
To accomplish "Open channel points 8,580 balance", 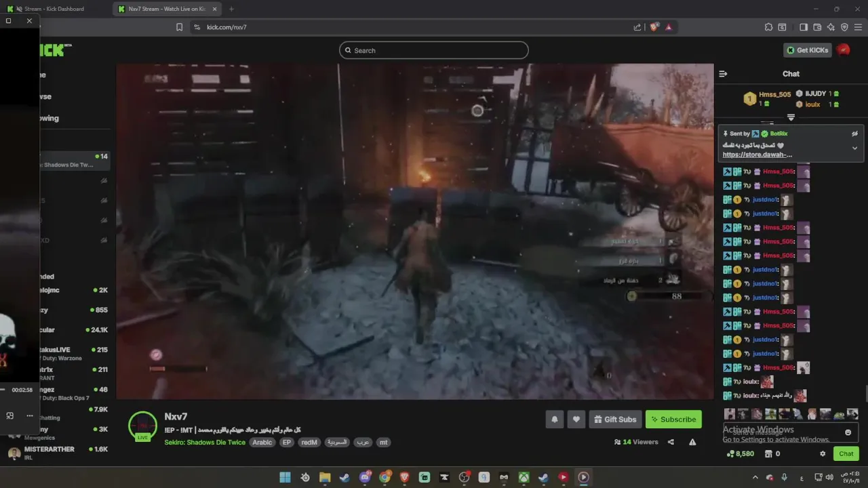I will 739,454.
